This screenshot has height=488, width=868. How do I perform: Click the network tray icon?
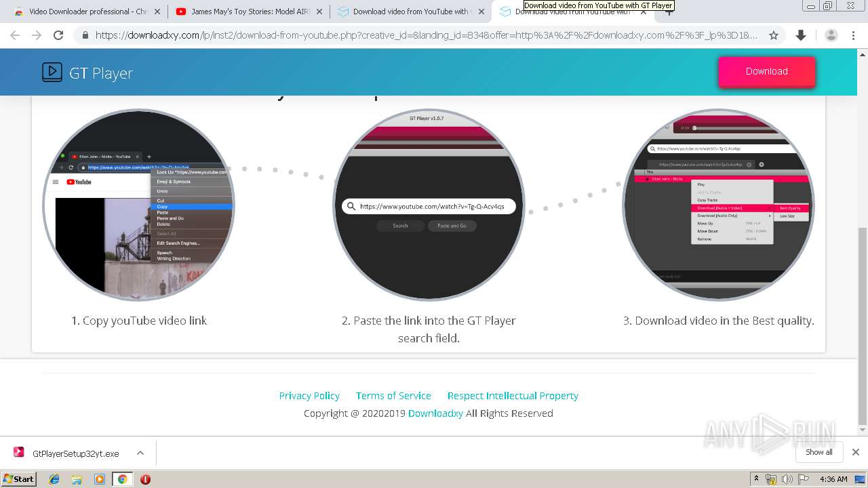(771, 479)
